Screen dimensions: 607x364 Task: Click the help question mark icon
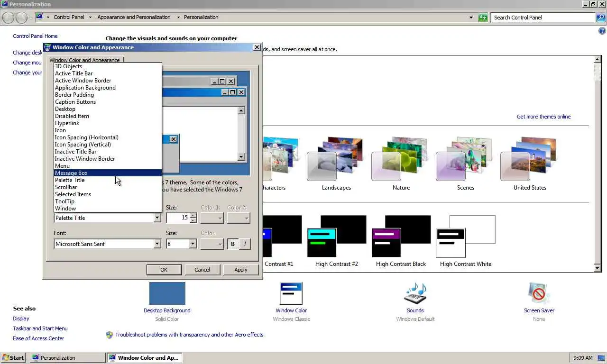click(602, 31)
